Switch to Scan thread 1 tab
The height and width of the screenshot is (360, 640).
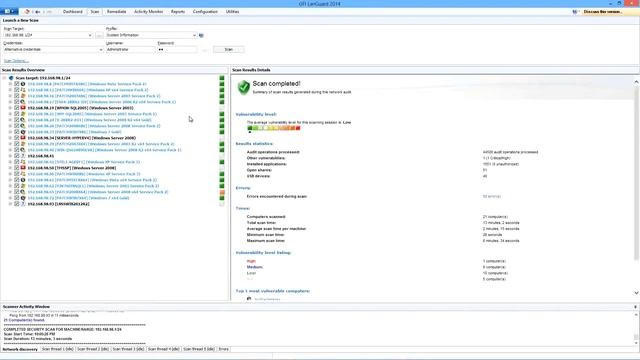click(58, 349)
